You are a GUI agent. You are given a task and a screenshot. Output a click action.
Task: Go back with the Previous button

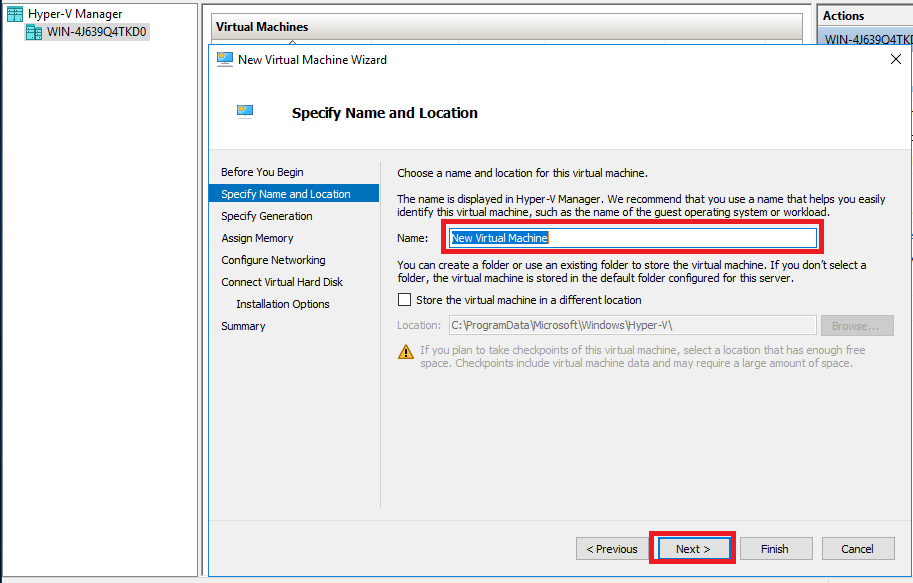click(x=612, y=548)
